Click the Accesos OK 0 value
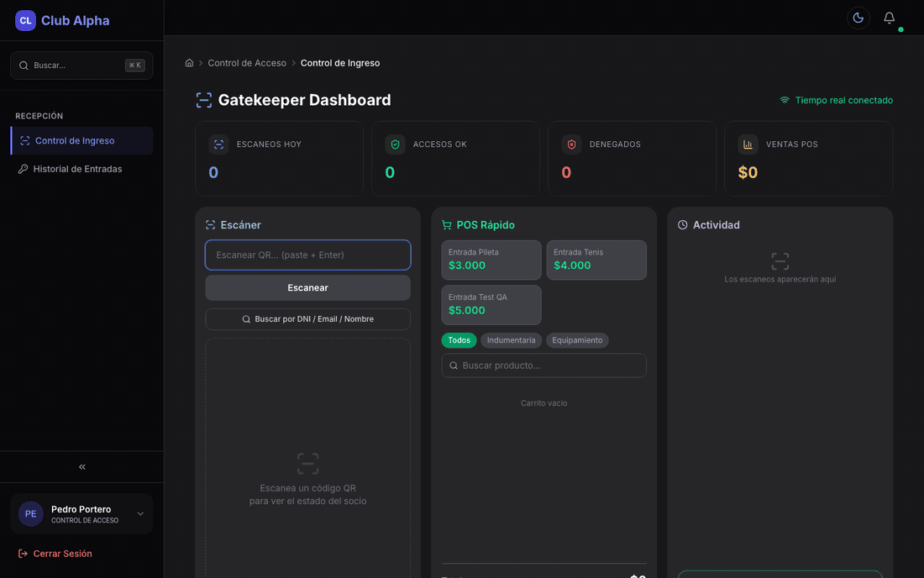Screen dimensions: 924x578 [390, 172]
